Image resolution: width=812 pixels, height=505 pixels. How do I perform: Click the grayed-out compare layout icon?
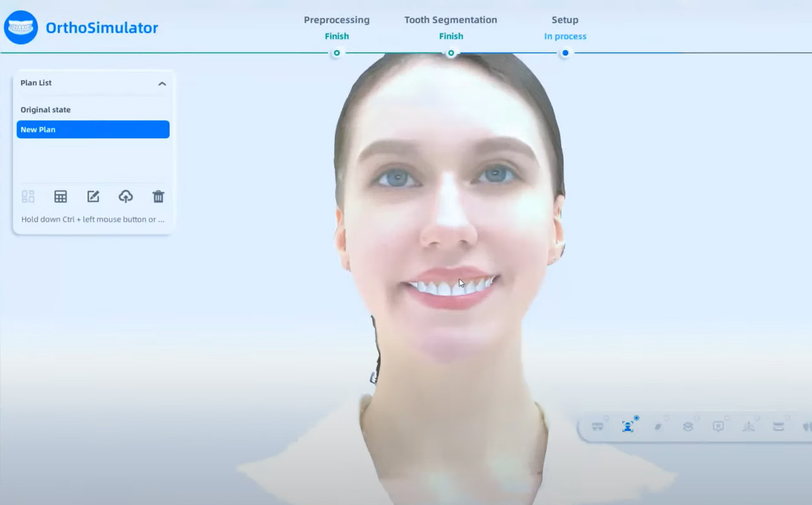tap(28, 197)
